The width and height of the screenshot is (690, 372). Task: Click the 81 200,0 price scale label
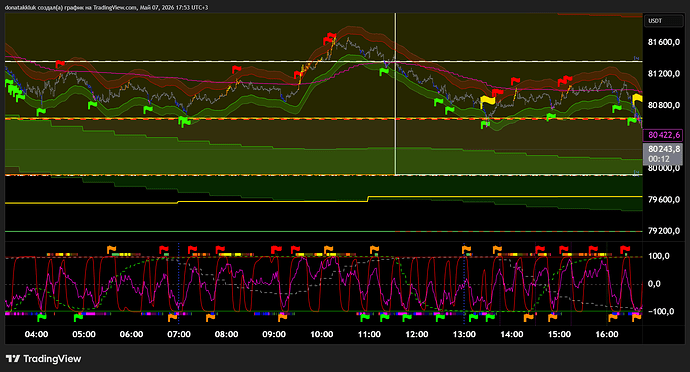tap(664, 74)
